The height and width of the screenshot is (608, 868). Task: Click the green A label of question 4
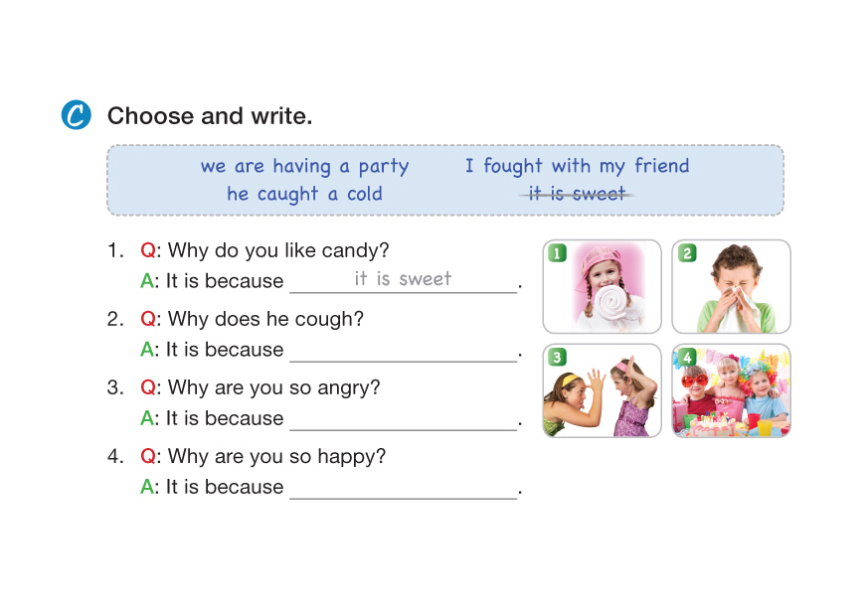coord(148,487)
